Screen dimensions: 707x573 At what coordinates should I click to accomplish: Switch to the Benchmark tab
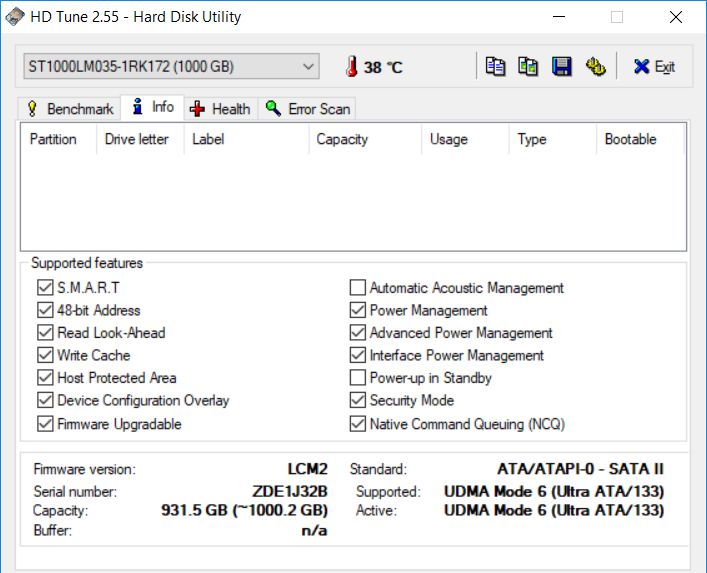tap(69, 109)
